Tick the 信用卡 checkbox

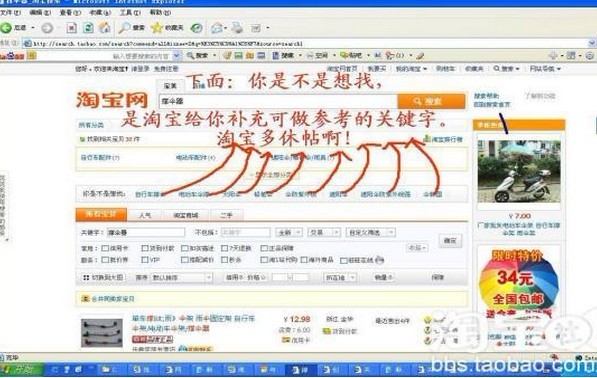[x=105, y=248]
